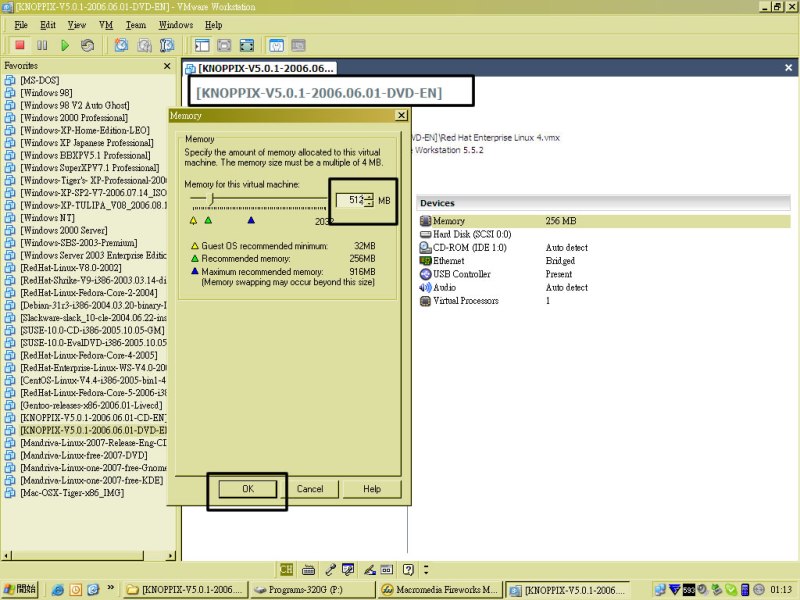Toggle the Favorites sidebar view icon
This screenshot has width=800, height=600.
[x=201, y=45]
